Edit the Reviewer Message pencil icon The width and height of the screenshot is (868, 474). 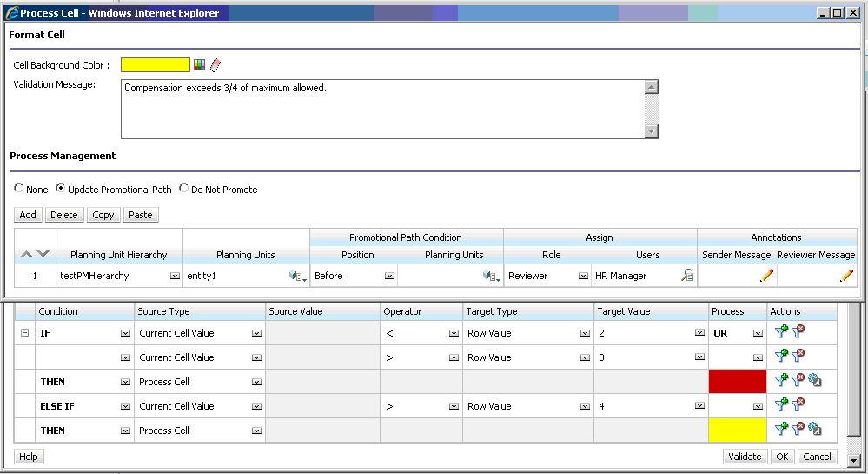846,276
